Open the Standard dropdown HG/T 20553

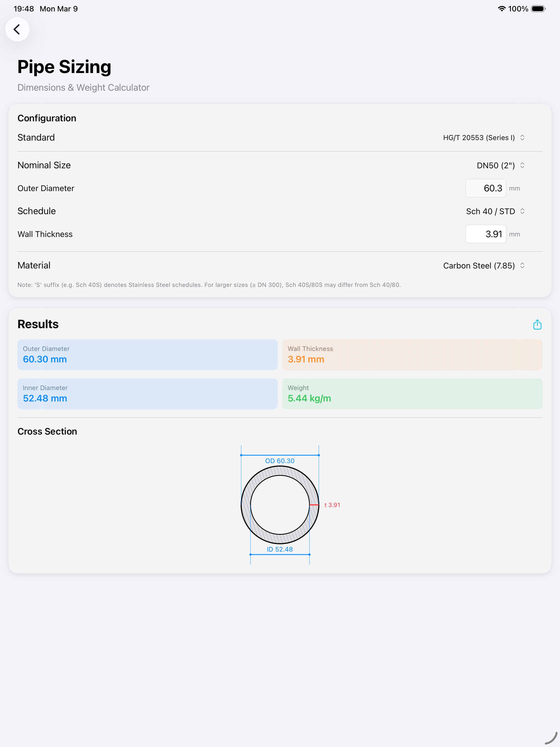(479, 137)
